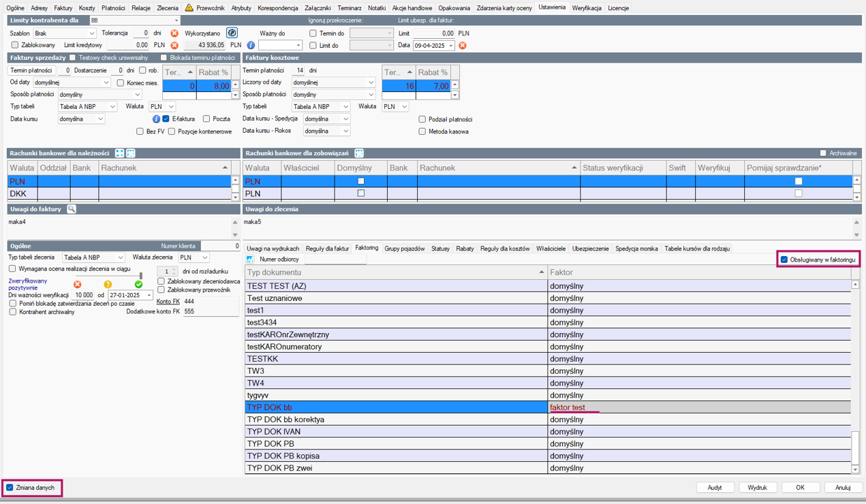Open the Faktury tab
The height and width of the screenshot is (504, 866).
click(x=63, y=8)
